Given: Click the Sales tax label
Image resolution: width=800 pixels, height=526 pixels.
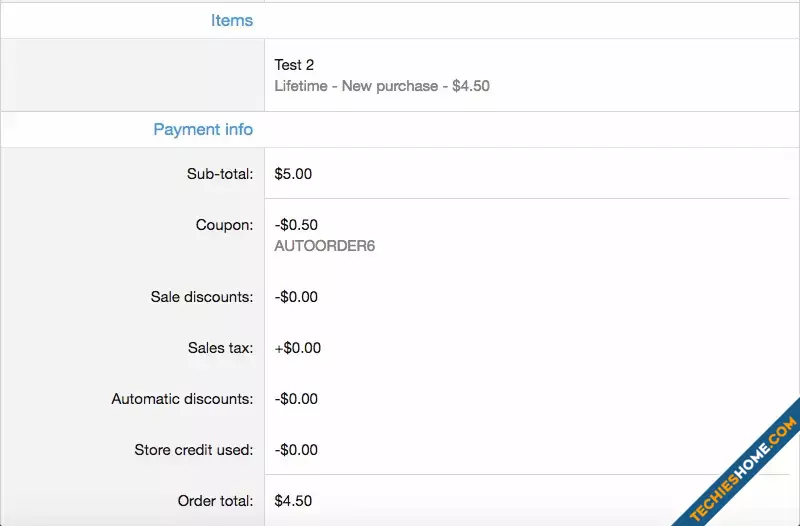Looking at the screenshot, I should [220, 348].
